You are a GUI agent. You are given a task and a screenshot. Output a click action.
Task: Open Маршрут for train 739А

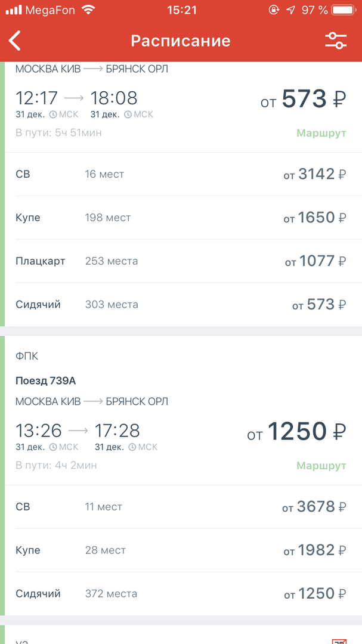(321, 465)
